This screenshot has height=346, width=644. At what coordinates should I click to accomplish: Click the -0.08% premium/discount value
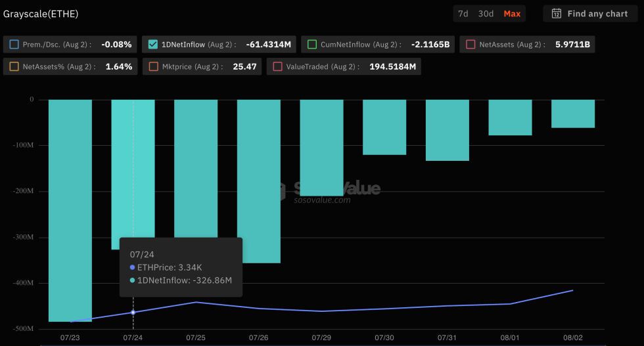click(x=117, y=45)
